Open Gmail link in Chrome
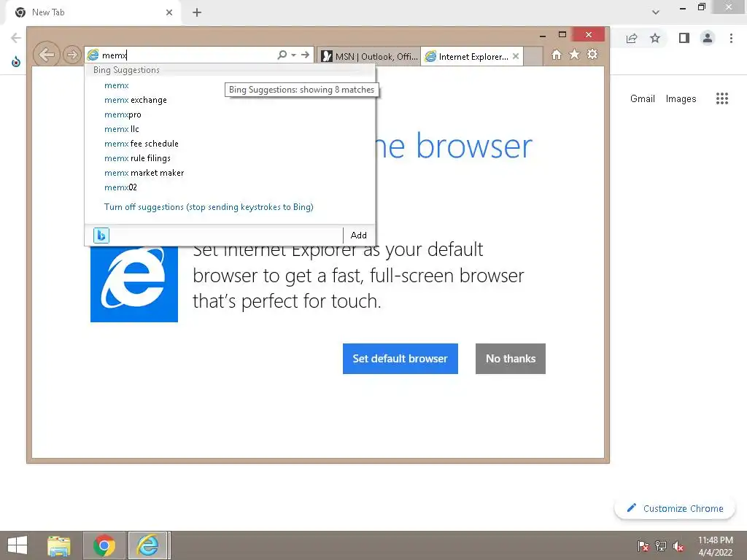Viewport: 747px width, 560px height. pos(642,98)
